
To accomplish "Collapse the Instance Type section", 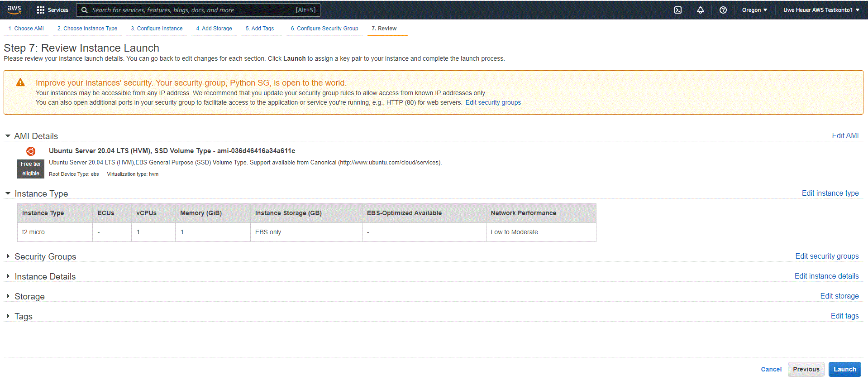I will pos(8,193).
